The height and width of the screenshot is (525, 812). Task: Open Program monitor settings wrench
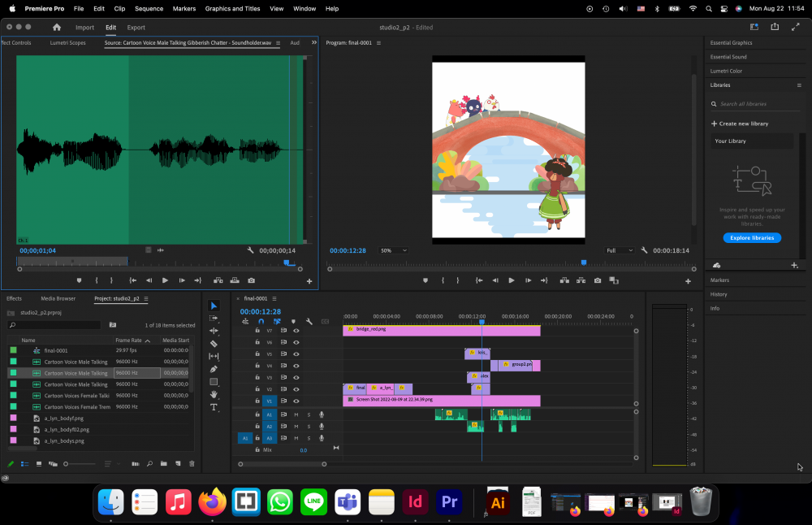pyautogui.click(x=644, y=250)
